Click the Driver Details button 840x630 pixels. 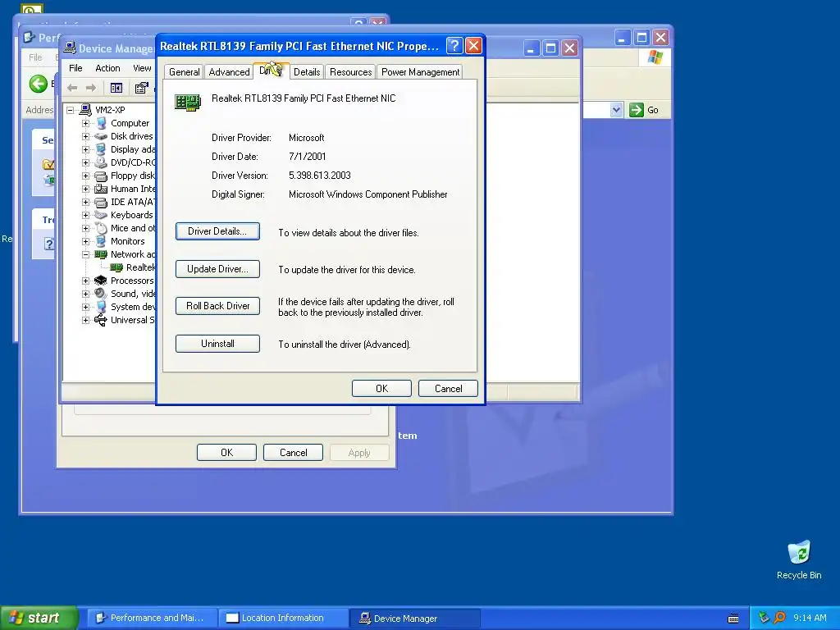[217, 231]
